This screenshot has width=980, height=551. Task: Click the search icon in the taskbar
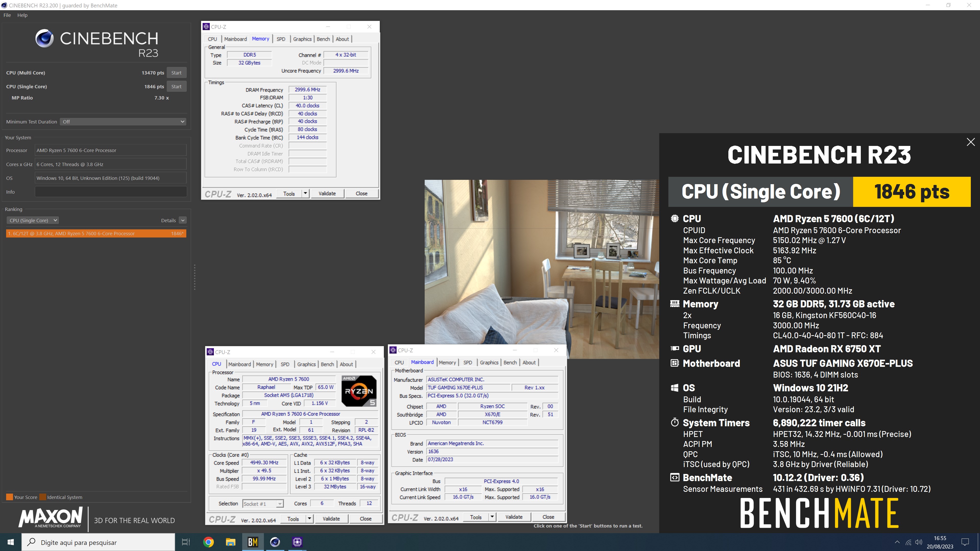click(x=32, y=542)
